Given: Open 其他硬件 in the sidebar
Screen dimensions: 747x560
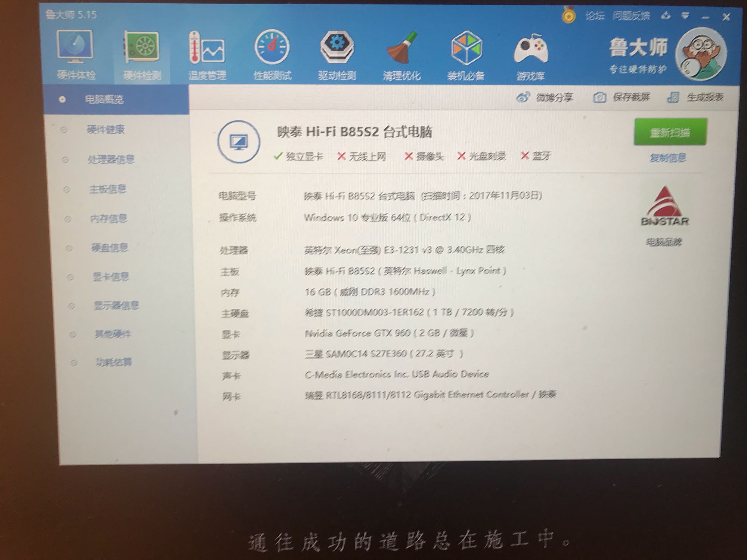Looking at the screenshot, I should coord(113,334).
